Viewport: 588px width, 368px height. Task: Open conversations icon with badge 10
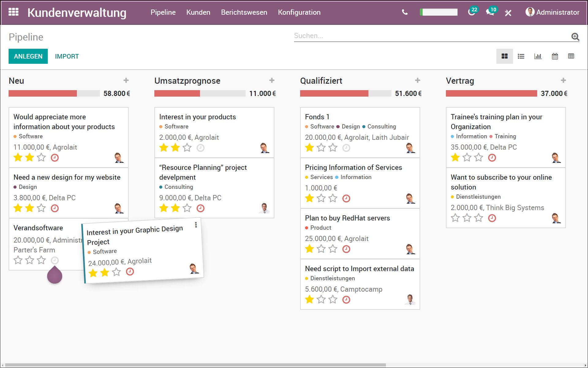(x=490, y=12)
